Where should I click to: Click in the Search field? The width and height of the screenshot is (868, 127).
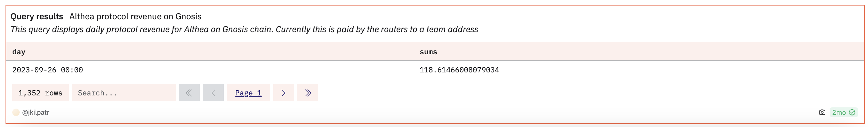pos(123,93)
